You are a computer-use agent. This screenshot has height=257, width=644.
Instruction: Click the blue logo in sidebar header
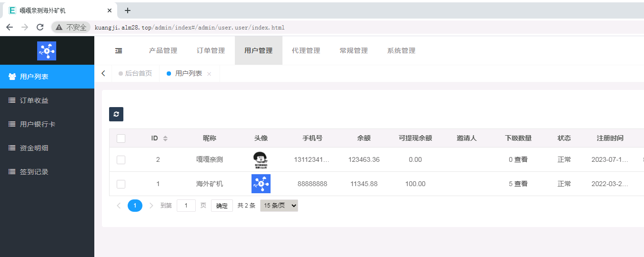click(47, 50)
